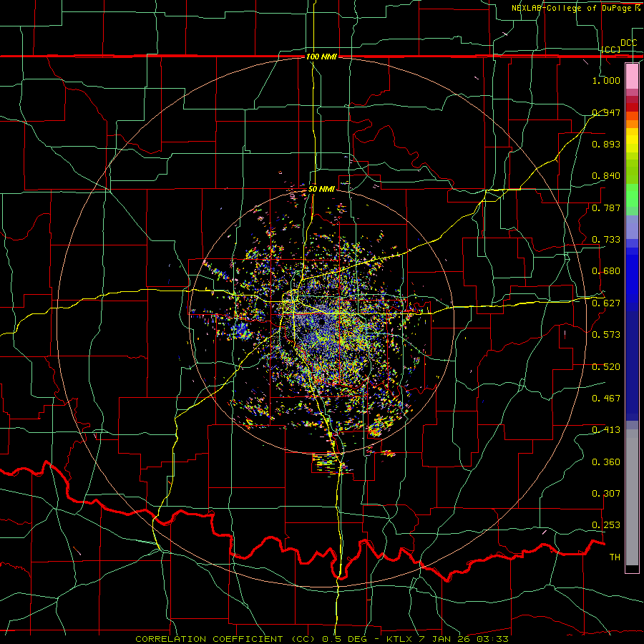
Task: Pick the pink color band beside 1.000
Action: coord(632,77)
